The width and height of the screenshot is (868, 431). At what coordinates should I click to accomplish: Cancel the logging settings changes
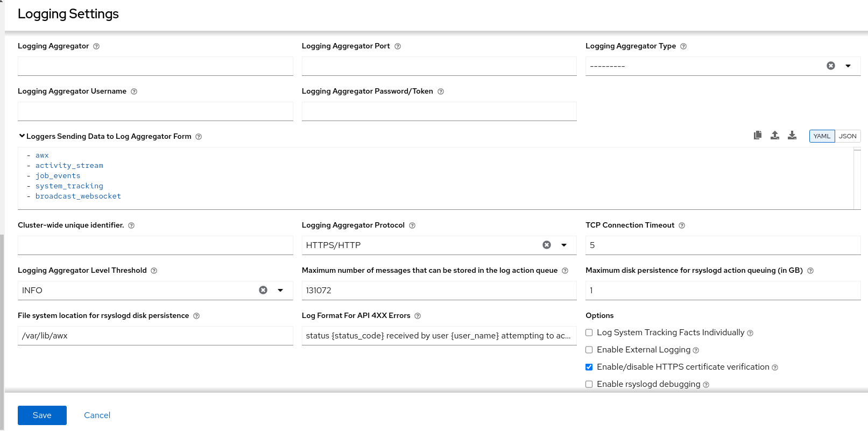click(x=97, y=415)
